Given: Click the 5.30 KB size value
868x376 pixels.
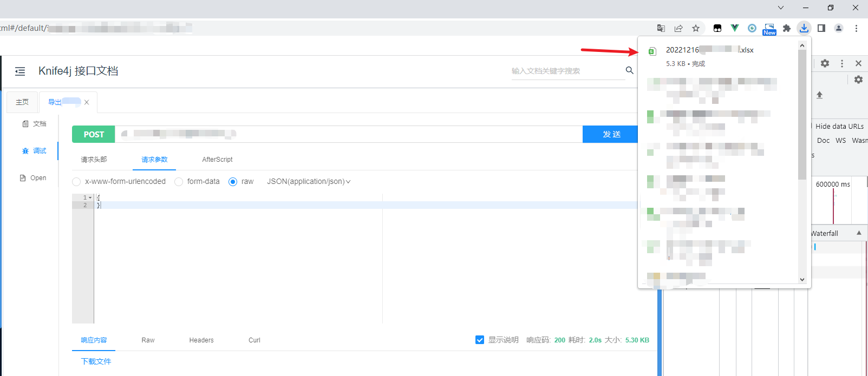Looking at the screenshot, I should pyautogui.click(x=637, y=340).
